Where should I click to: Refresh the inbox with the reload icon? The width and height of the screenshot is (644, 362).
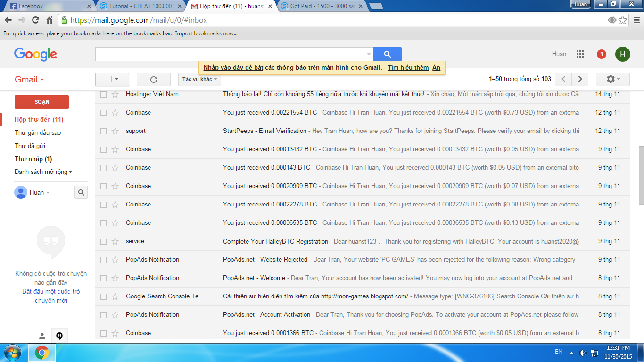(x=153, y=80)
